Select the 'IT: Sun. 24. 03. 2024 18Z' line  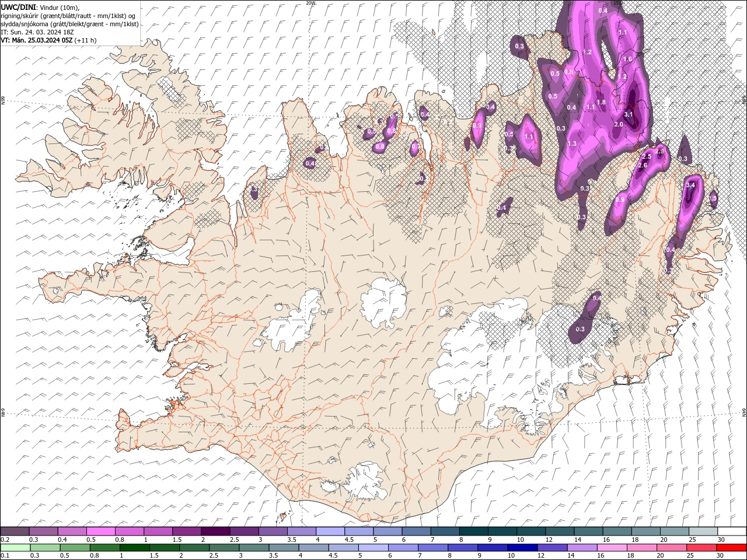[x=37, y=32]
